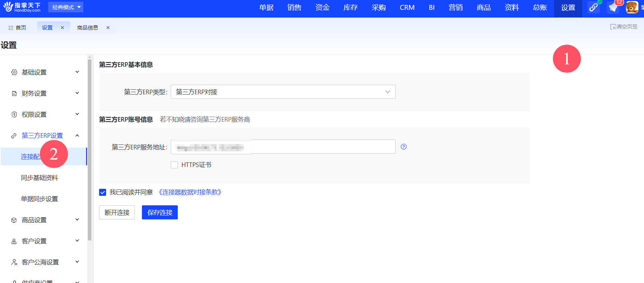Open the connector link icon in header

(x=593, y=7)
